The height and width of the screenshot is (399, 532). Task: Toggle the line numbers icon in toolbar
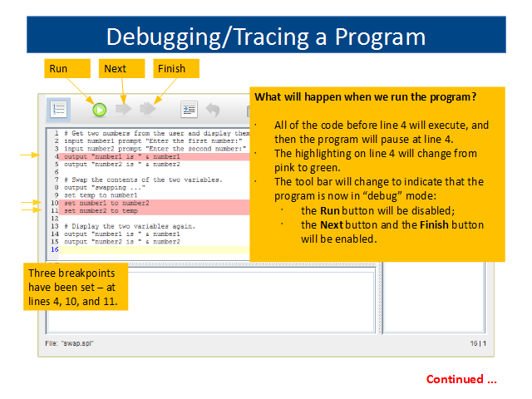coord(58,110)
